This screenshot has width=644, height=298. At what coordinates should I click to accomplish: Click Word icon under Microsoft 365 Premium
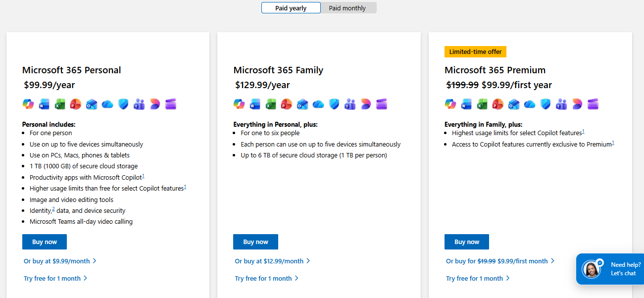tap(466, 104)
